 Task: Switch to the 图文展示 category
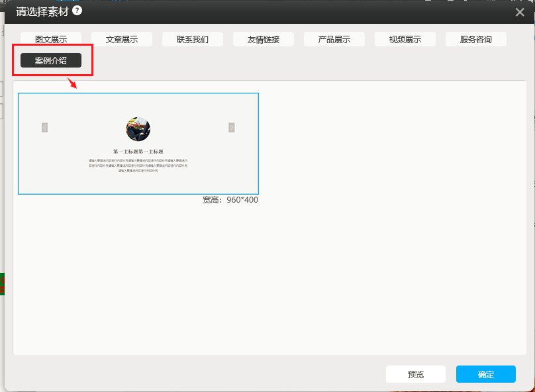click(x=51, y=39)
